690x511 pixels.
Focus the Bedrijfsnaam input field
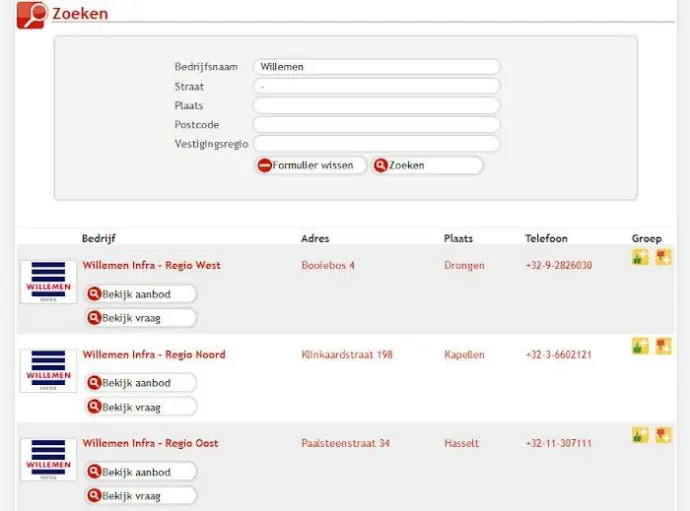375,67
